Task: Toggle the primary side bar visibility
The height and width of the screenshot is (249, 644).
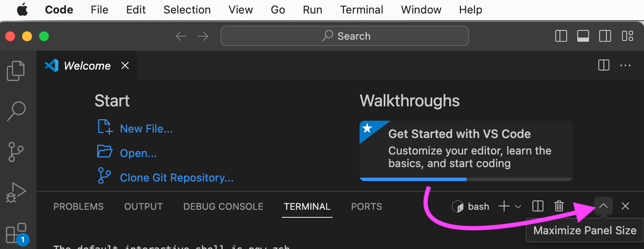Action: [x=561, y=36]
